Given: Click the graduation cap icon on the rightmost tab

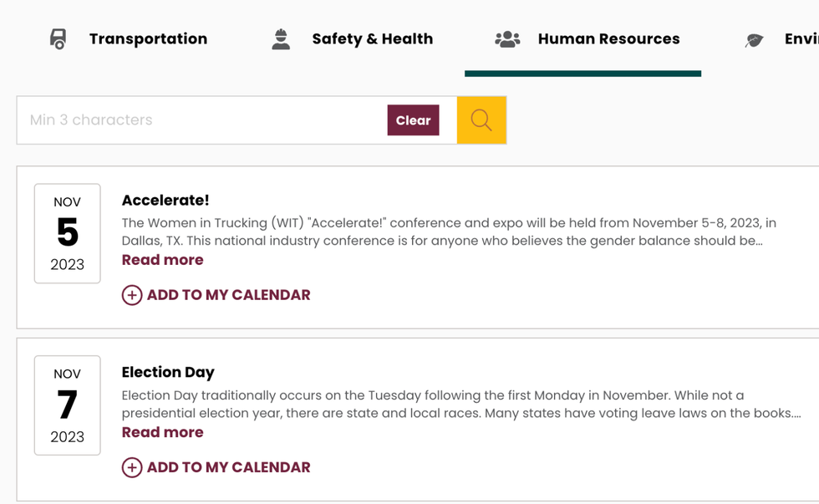Looking at the screenshot, I should coord(754,38).
